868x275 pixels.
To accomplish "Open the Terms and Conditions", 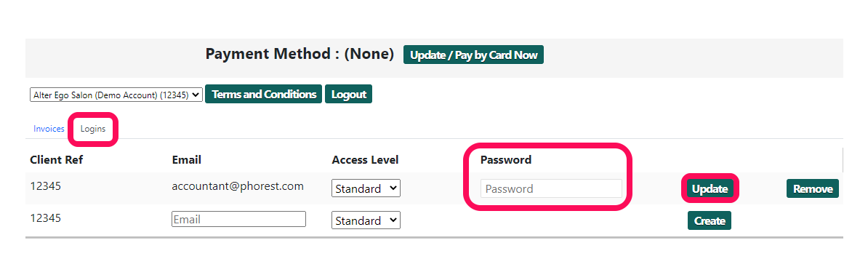I will pyautogui.click(x=263, y=95).
